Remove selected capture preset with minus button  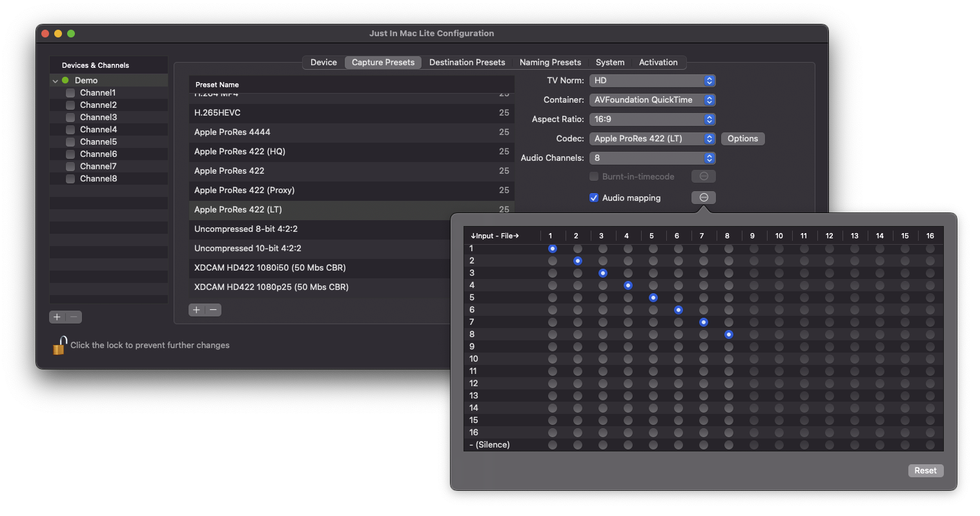[214, 310]
